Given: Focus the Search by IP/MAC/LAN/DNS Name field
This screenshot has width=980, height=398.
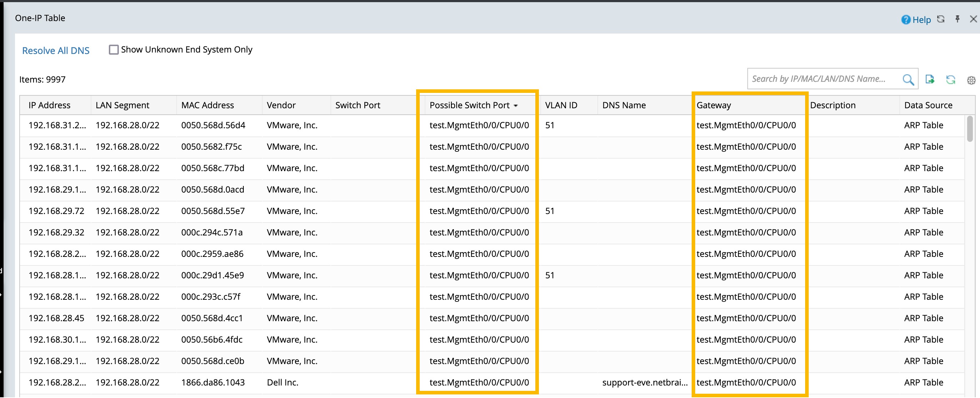Looking at the screenshot, I should [x=818, y=79].
